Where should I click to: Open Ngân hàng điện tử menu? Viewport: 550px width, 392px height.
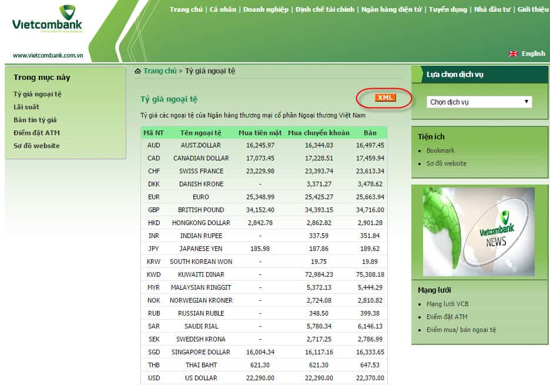[x=391, y=9]
